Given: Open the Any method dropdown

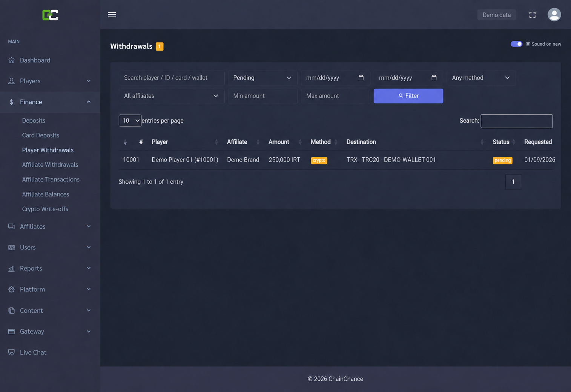Looking at the screenshot, I should [x=481, y=78].
